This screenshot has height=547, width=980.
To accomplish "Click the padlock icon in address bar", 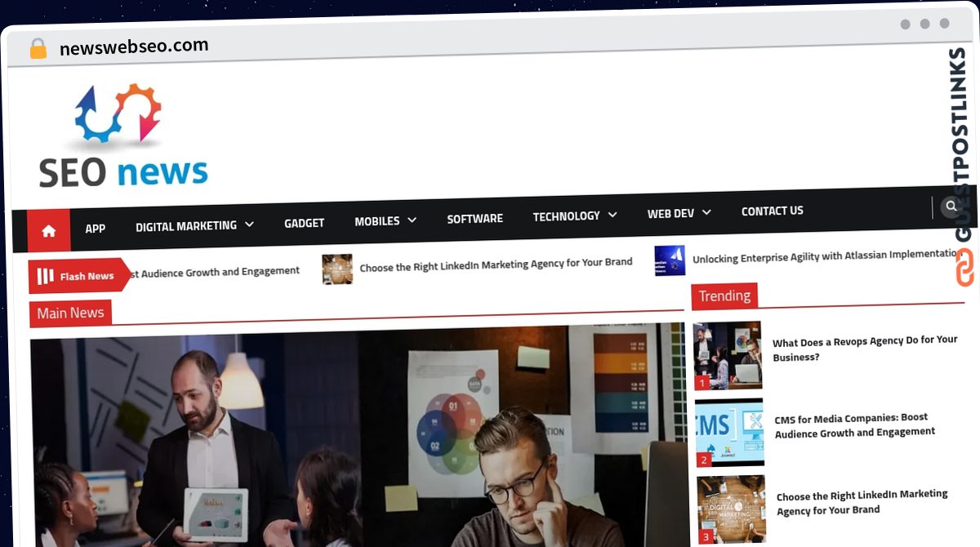I will click(x=38, y=49).
